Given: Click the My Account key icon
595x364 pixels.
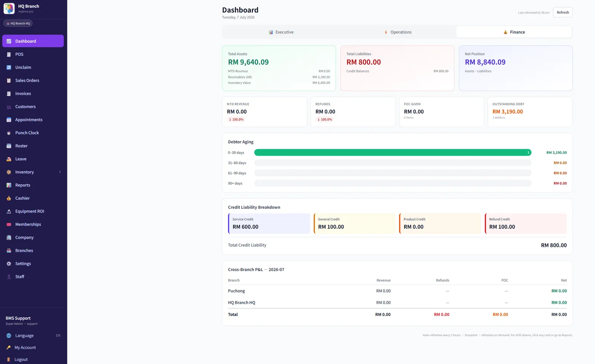Looking at the screenshot, I should click(9, 348).
